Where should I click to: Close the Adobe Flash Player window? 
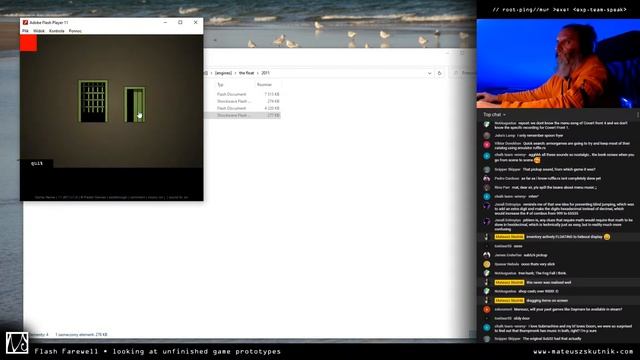[x=196, y=22]
